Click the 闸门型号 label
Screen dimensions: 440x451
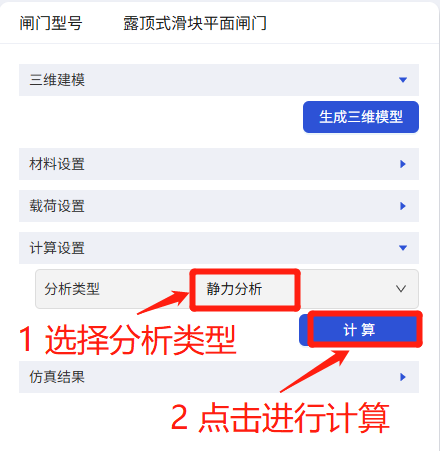point(51,23)
